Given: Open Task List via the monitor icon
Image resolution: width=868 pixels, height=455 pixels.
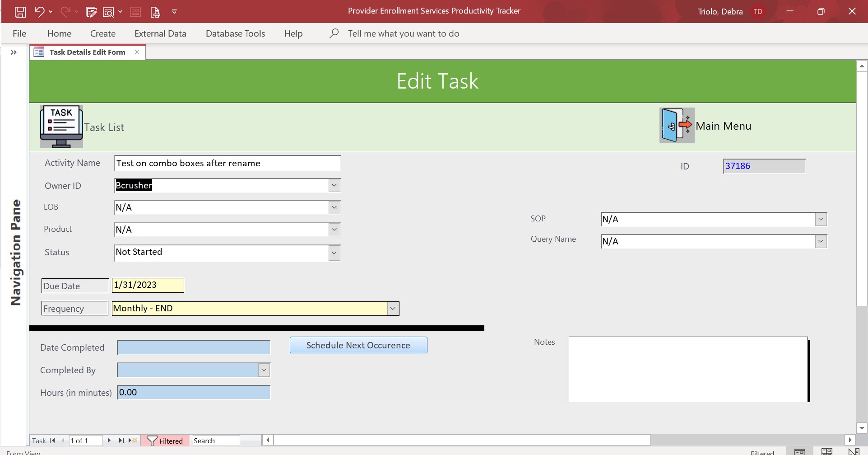Looking at the screenshot, I should point(60,127).
